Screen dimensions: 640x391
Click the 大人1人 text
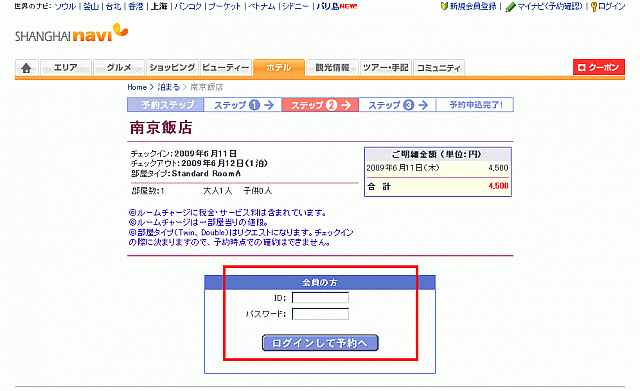tap(218, 191)
